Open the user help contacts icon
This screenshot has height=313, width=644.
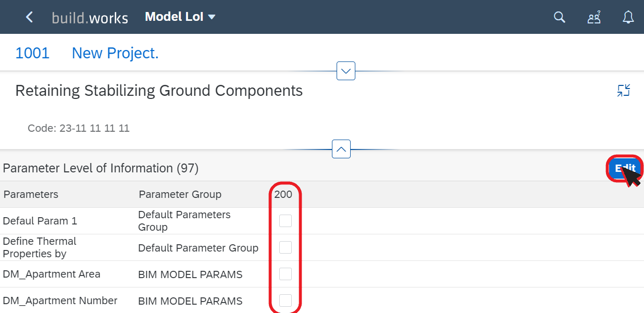coord(594,17)
